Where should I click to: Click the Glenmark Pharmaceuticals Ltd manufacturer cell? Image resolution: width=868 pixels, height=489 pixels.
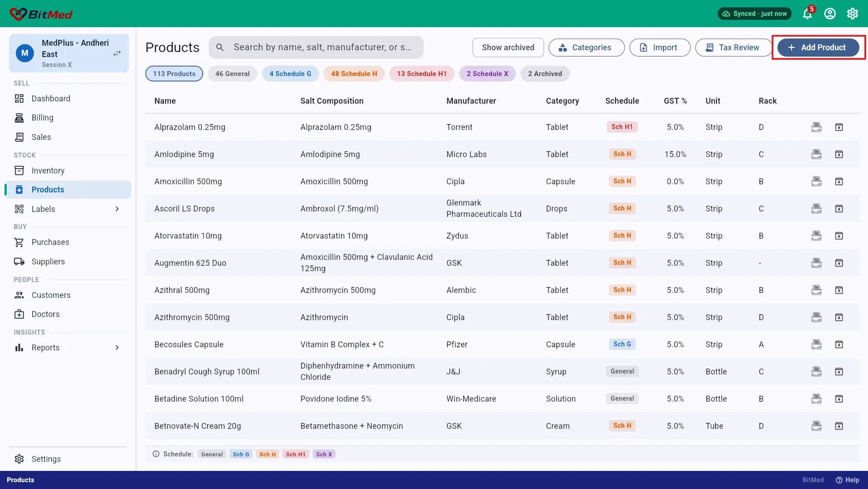pyautogui.click(x=484, y=209)
